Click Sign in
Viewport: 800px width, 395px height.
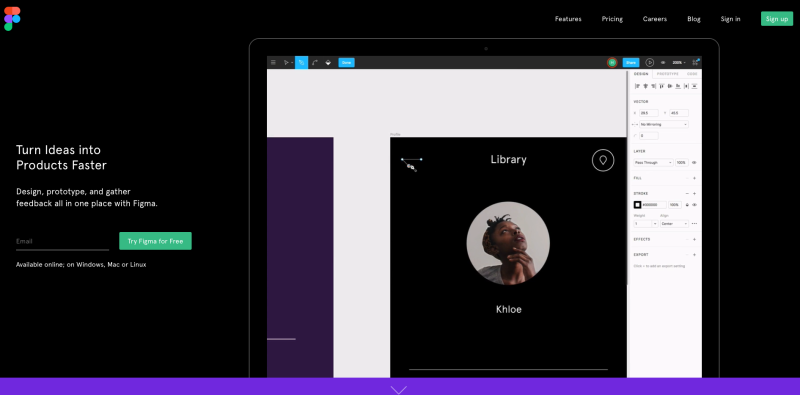730,19
